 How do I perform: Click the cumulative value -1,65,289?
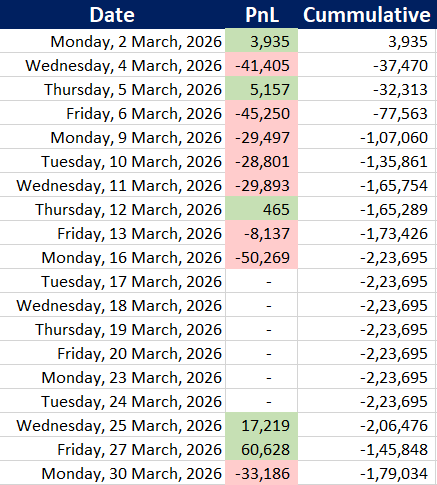click(x=367, y=209)
